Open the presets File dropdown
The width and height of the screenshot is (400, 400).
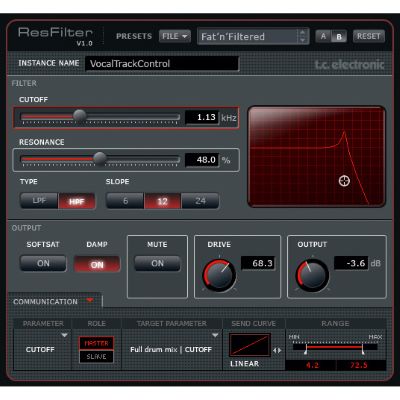coord(175,36)
